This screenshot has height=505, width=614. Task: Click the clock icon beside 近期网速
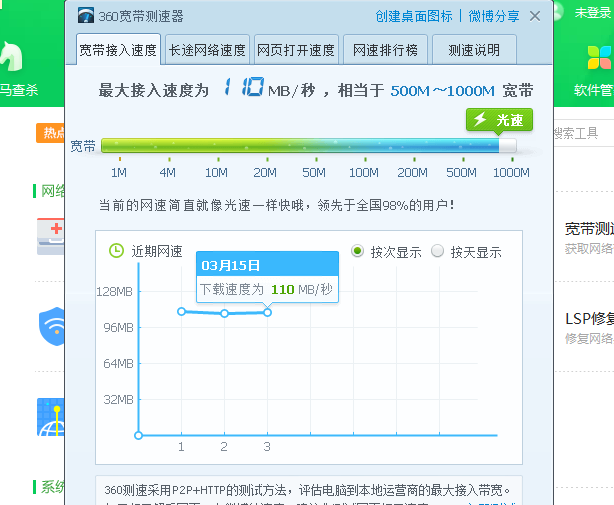click(x=116, y=251)
